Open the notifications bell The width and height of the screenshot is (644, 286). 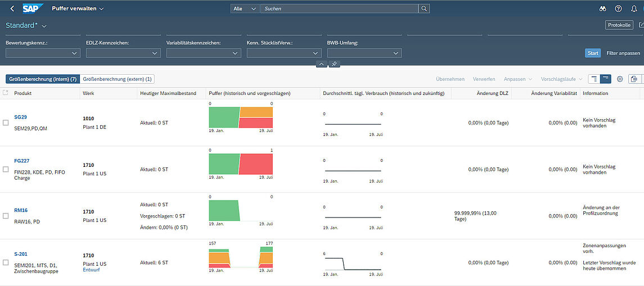tap(634, 8)
